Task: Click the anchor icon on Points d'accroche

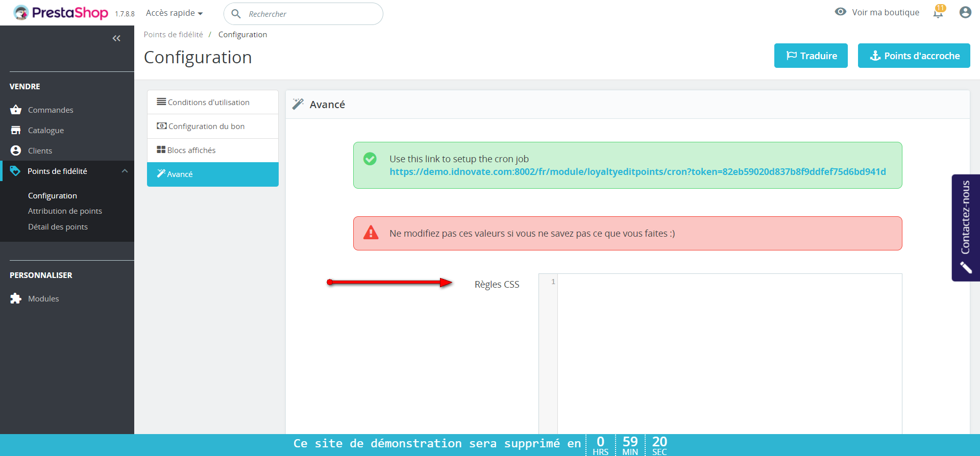Action: click(875, 56)
